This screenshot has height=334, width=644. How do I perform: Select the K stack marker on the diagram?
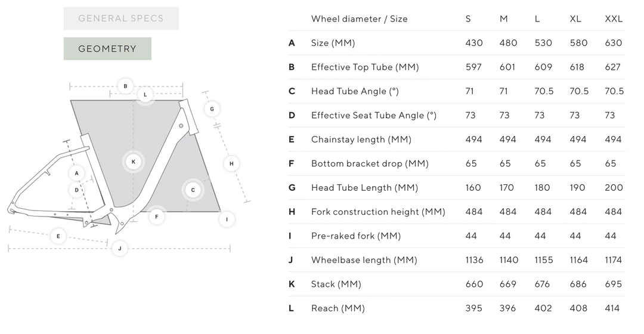(134, 162)
